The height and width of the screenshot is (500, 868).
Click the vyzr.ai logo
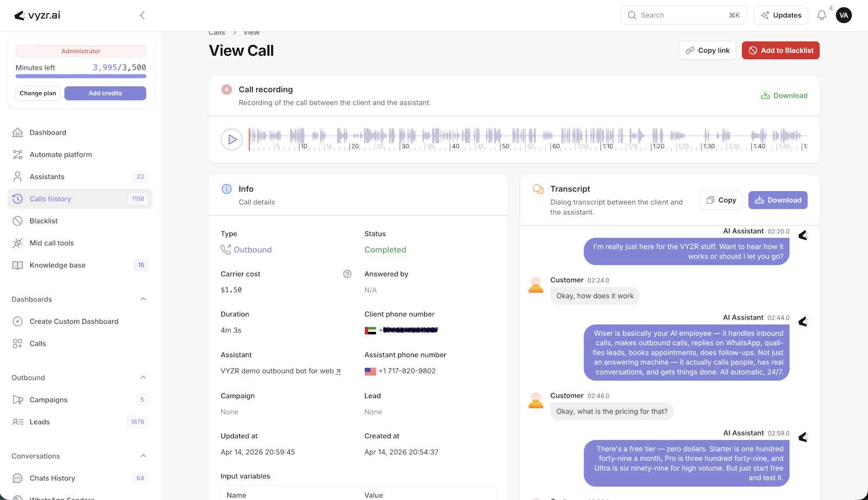[37, 15]
